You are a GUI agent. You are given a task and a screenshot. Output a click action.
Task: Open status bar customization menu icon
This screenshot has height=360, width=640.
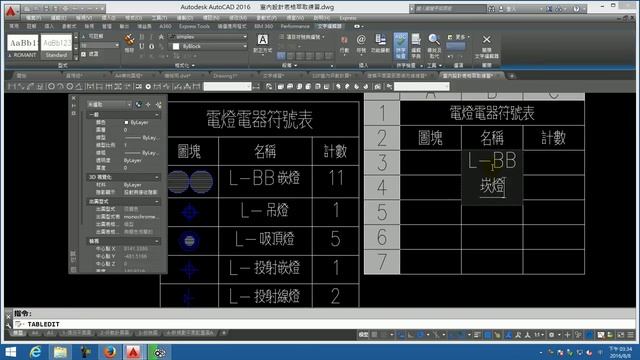[630, 335]
